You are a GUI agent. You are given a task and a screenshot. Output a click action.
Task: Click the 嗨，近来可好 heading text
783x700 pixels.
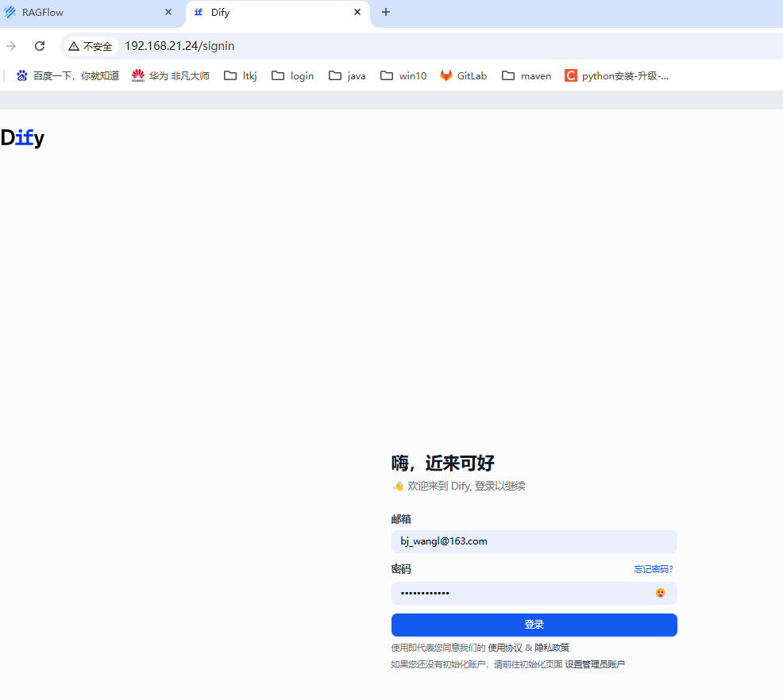tap(442, 463)
